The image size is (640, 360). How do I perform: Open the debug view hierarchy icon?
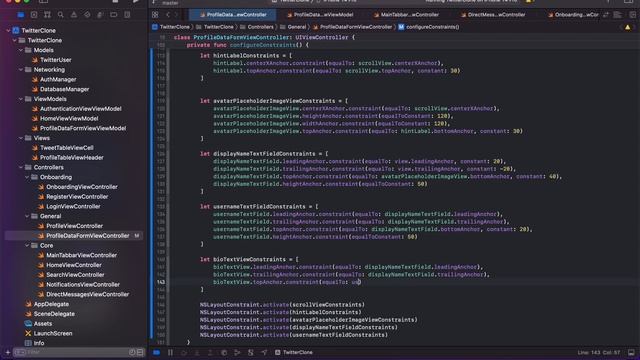(x=224, y=352)
